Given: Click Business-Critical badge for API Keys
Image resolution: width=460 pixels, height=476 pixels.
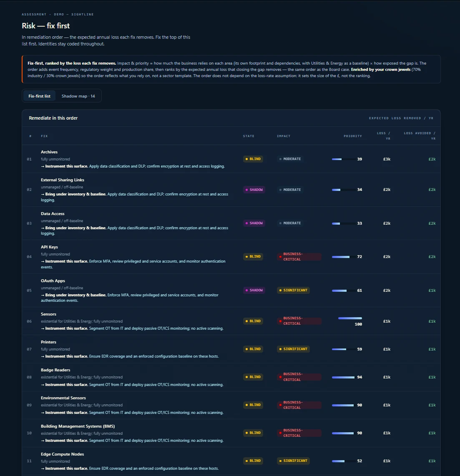Looking at the screenshot, I should [299, 256].
